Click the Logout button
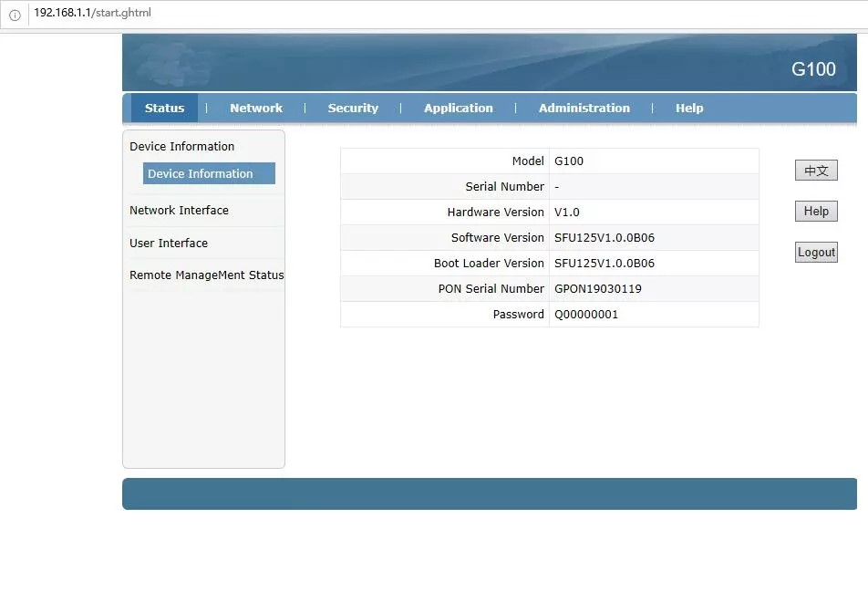The image size is (868, 612). (x=816, y=252)
